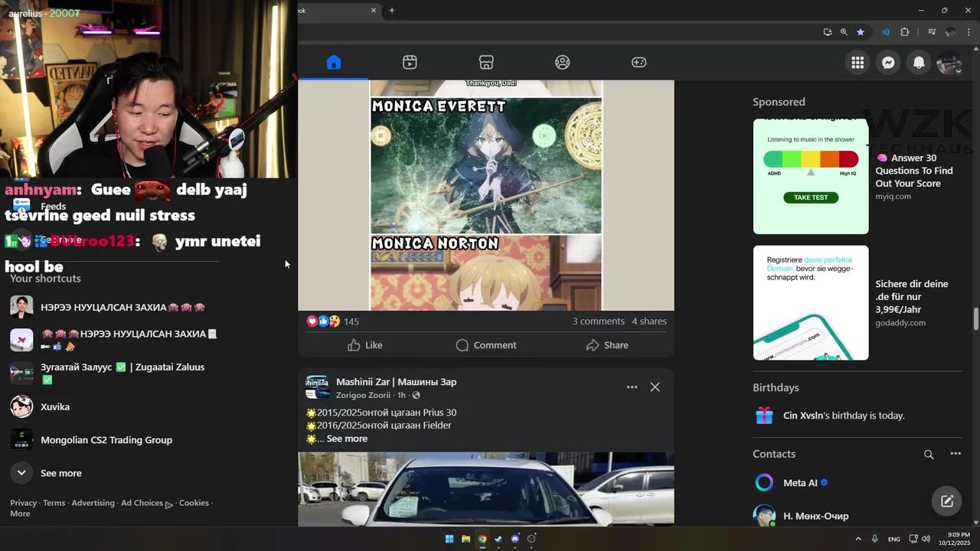Open the Chrome extensions puzzle icon
980x551 pixels.
coord(905,32)
